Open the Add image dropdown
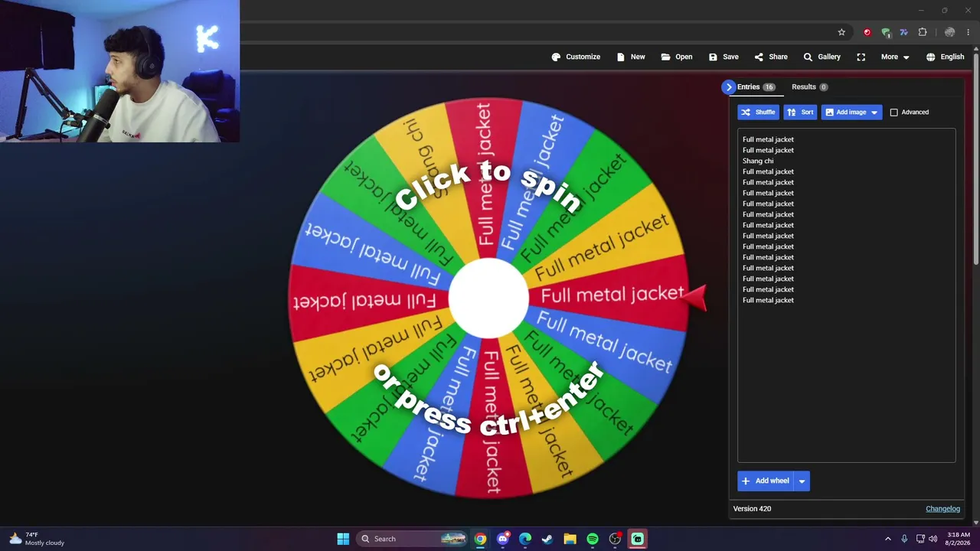This screenshot has height=551, width=980. (x=851, y=112)
